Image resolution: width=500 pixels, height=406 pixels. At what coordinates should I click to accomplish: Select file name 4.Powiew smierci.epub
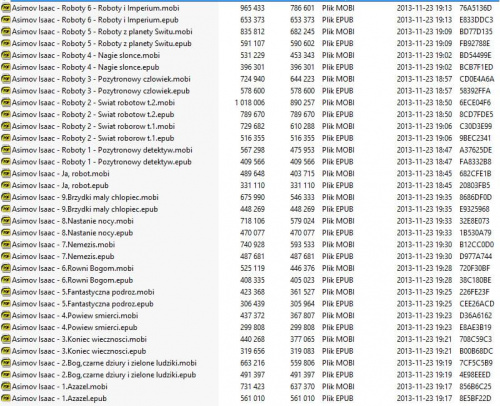coord(75,328)
